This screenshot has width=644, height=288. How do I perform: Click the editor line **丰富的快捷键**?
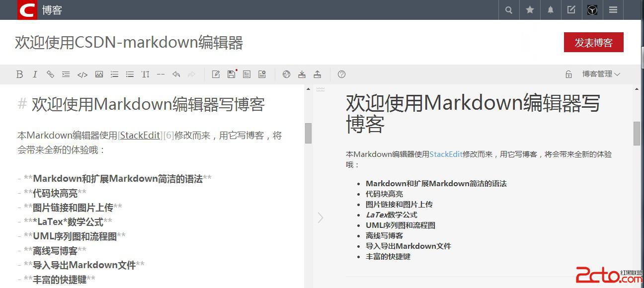pos(56,280)
